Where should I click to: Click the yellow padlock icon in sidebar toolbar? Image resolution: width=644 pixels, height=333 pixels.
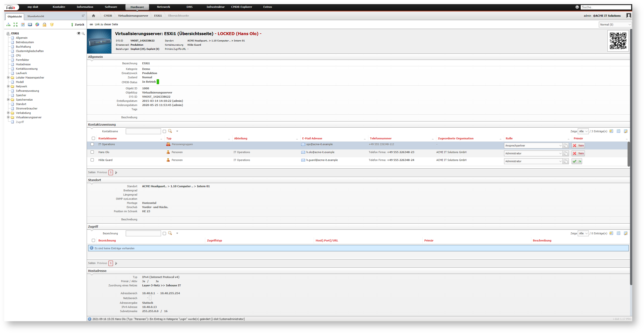(x=44, y=25)
